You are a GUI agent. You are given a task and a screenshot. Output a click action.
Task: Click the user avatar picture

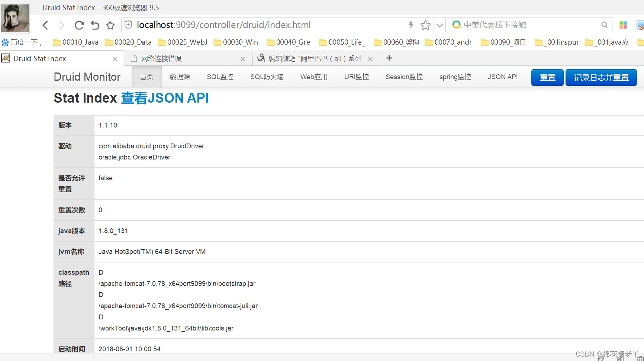pos(15,18)
